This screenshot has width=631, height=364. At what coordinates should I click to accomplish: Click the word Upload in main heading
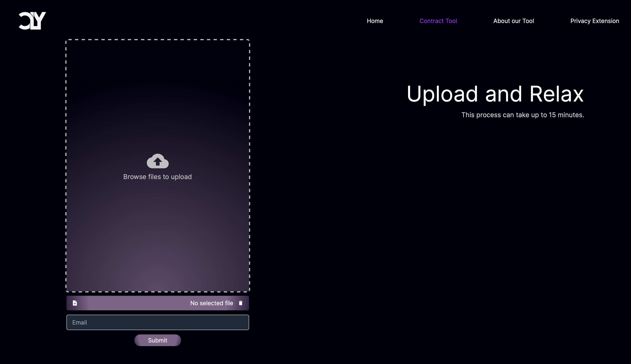pyautogui.click(x=443, y=94)
